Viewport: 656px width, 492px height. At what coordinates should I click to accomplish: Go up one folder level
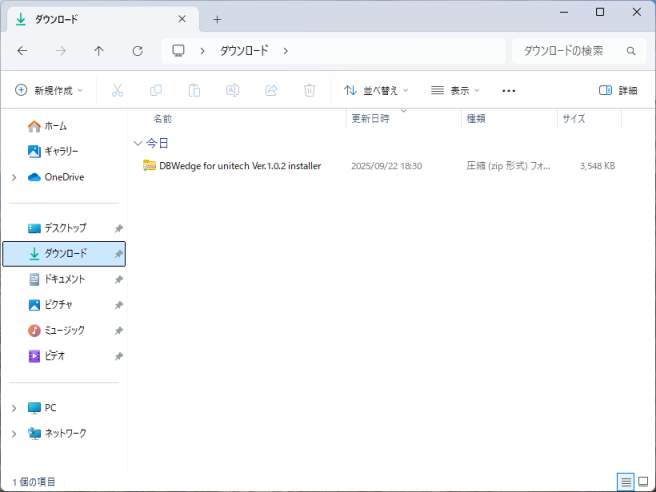tap(99, 50)
